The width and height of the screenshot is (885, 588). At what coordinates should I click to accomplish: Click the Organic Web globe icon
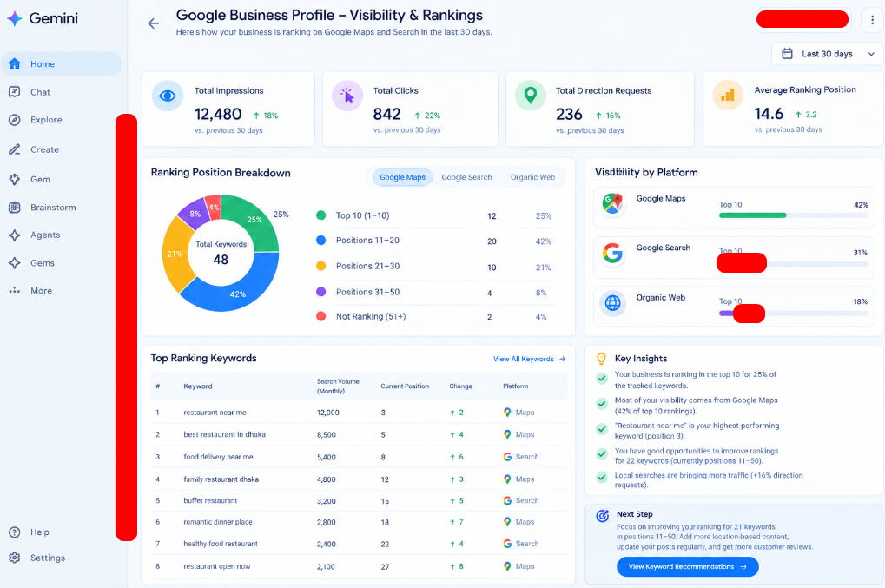[x=612, y=303]
